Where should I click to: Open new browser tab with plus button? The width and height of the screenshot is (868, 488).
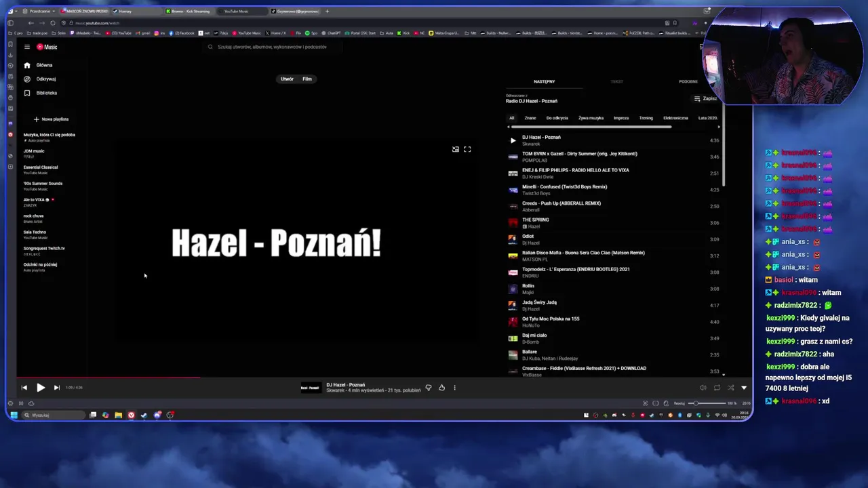point(327,11)
